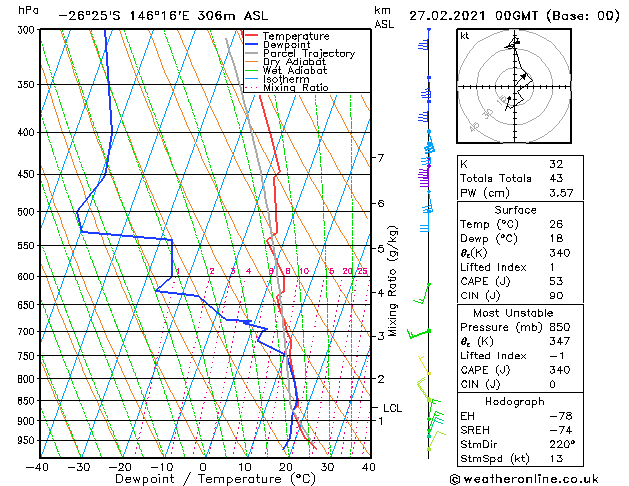Click the 'LCL' level label

(x=392, y=408)
